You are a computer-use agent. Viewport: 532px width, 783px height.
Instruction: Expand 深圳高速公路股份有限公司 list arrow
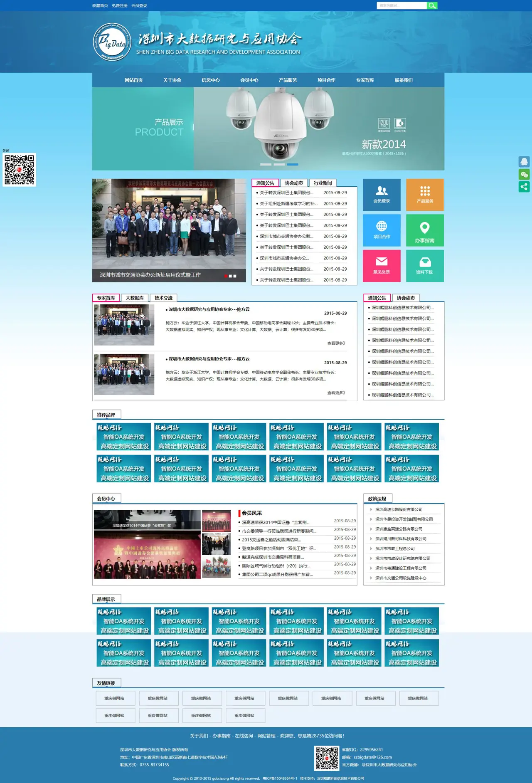pyautogui.click(x=371, y=509)
